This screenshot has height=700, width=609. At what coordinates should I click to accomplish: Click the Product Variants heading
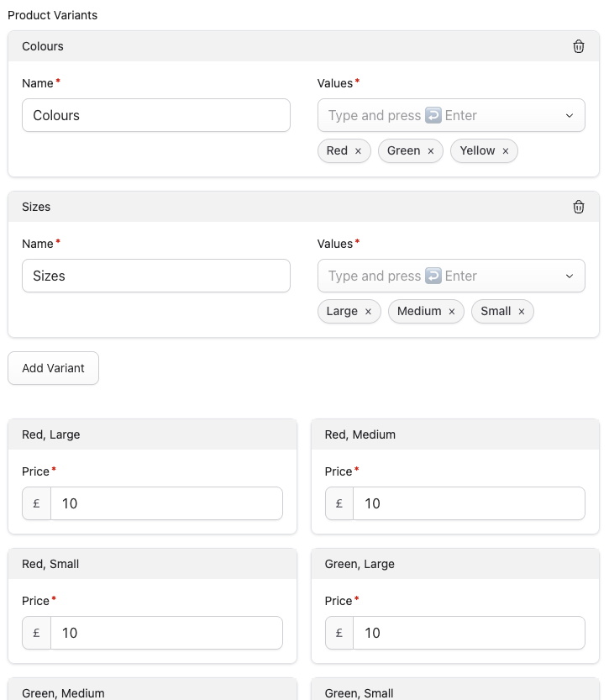click(53, 15)
